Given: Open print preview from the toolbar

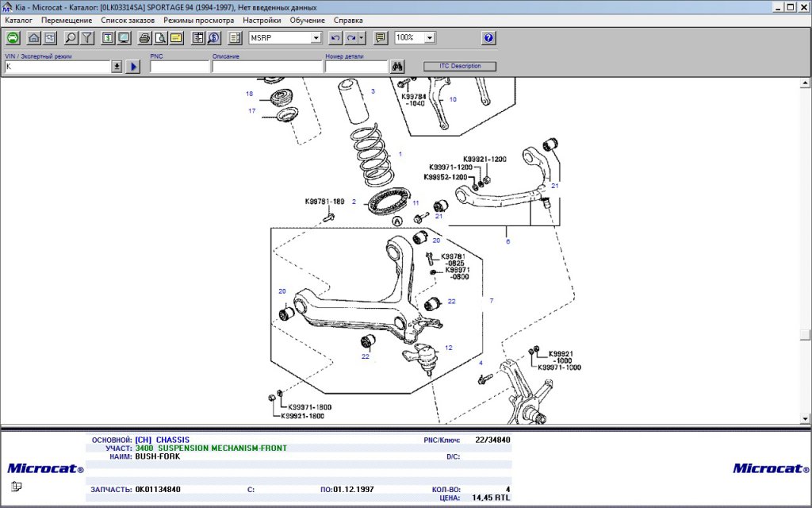Looking at the screenshot, I should [x=160, y=37].
